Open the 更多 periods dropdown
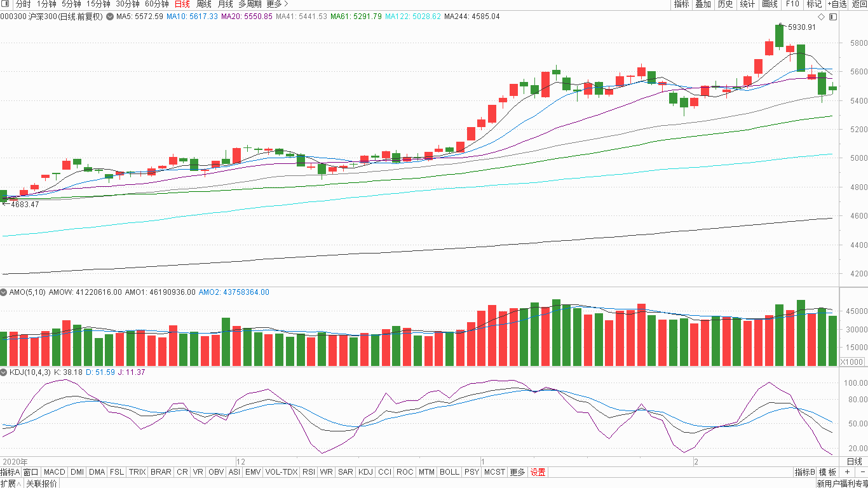The image size is (868, 488). tap(277, 4)
